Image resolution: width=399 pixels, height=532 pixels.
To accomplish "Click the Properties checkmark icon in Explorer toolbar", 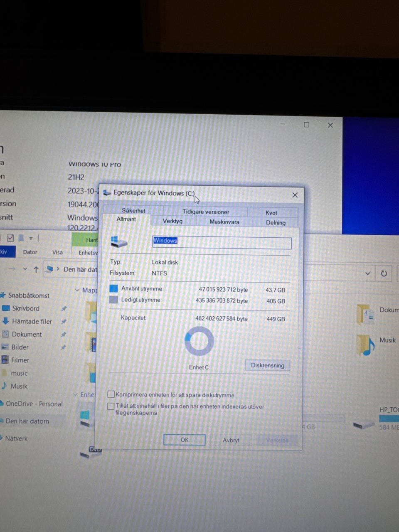I will click(x=10, y=238).
